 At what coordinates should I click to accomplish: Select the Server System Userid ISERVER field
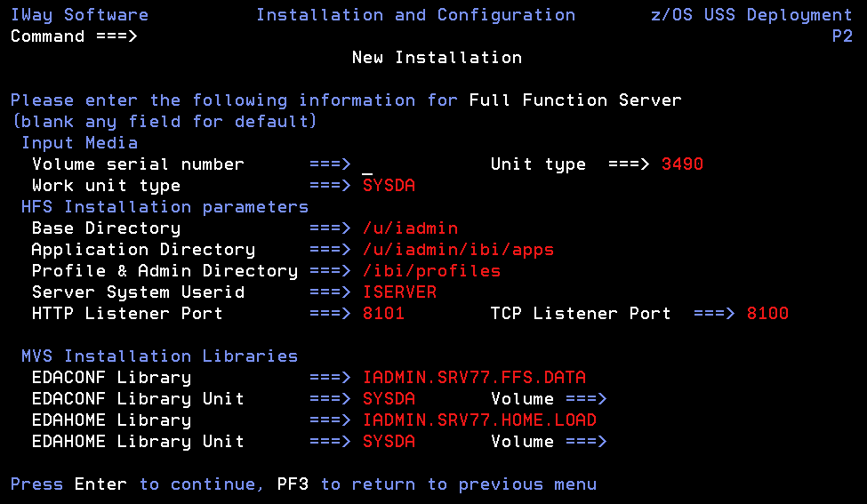[x=399, y=292]
